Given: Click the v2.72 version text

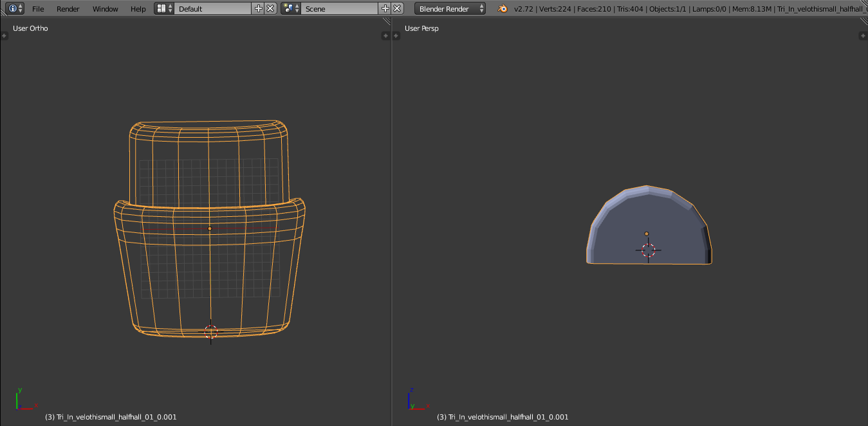Looking at the screenshot, I should pyautogui.click(x=523, y=9).
